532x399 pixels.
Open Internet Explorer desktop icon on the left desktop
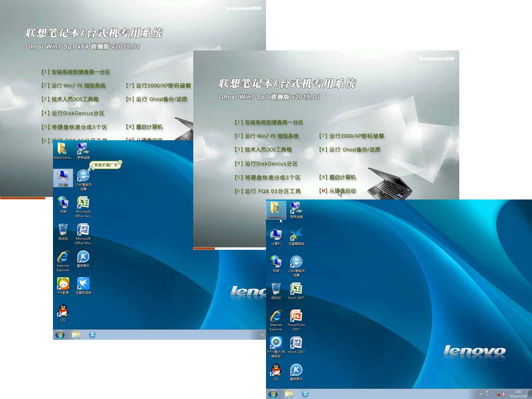point(63,261)
